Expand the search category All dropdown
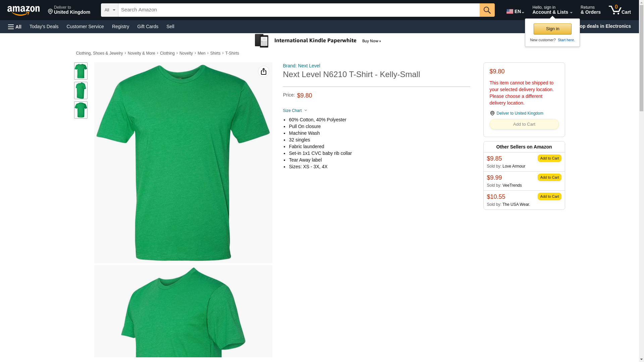This screenshot has width=644, height=362. (x=109, y=10)
